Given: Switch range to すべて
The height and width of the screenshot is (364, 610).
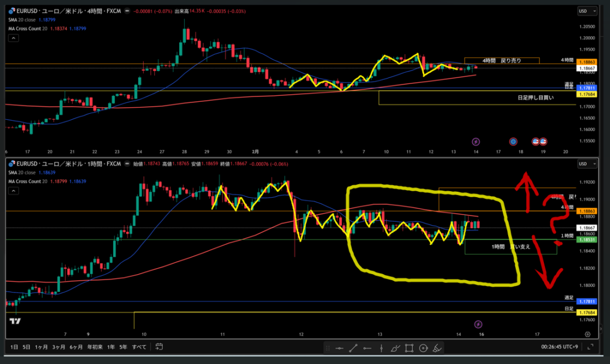Looking at the screenshot, I should (x=139, y=347).
